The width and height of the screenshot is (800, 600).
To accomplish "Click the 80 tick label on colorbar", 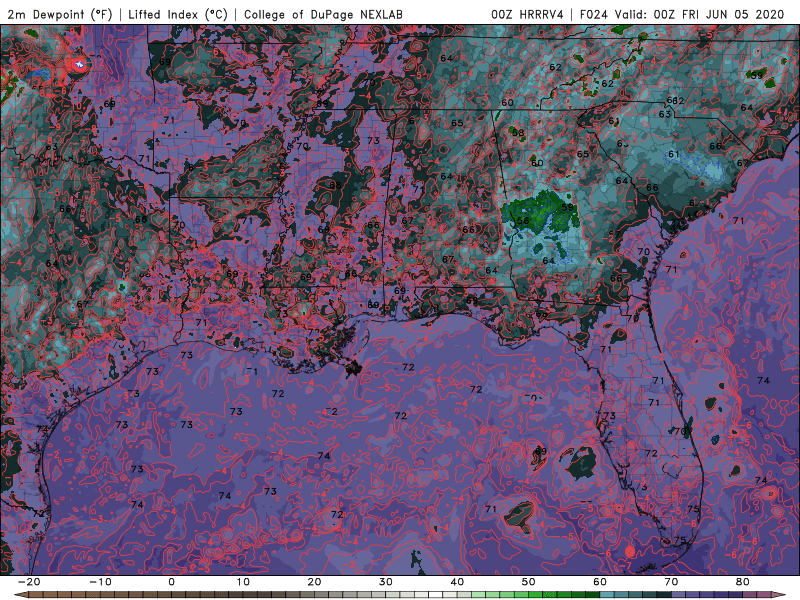I will click(x=743, y=582).
